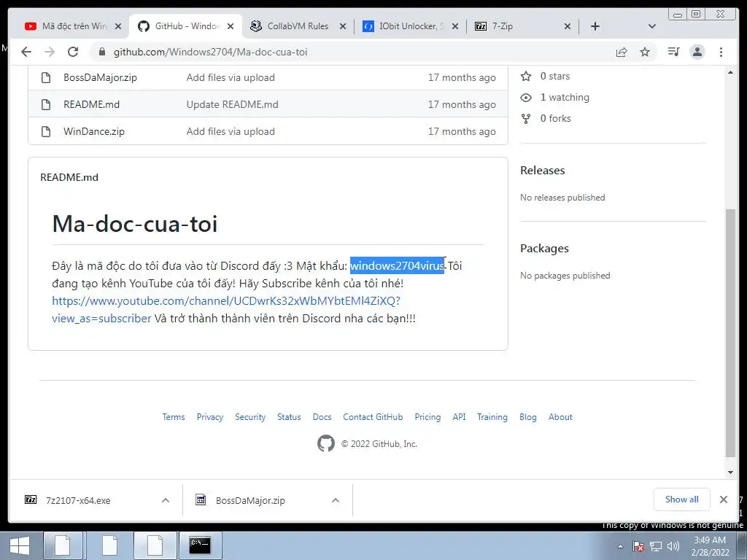Viewport: 747px width, 560px height.
Task: Open the Terms footer link
Action: click(x=174, y=417)
